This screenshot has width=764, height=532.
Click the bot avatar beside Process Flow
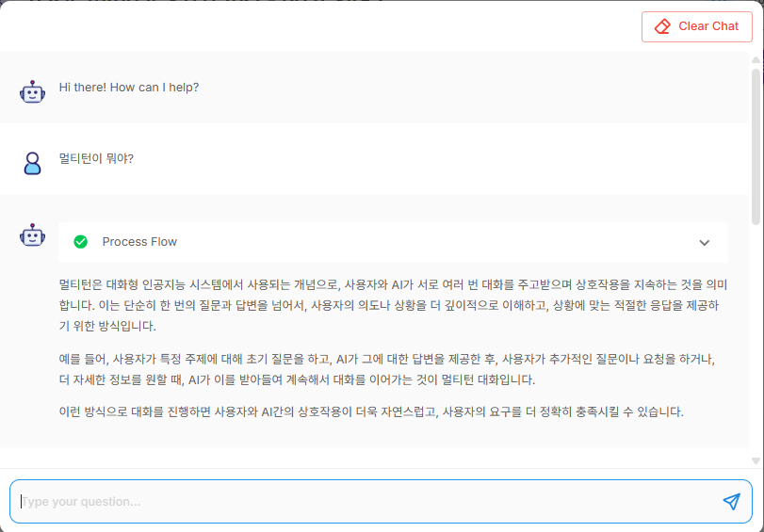tap(33, 234)
